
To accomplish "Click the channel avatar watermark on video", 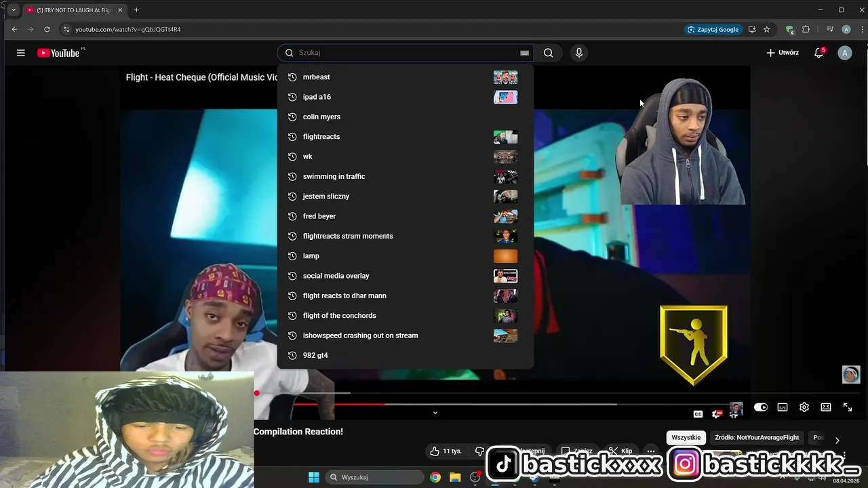I will click(x=851, y=374).
